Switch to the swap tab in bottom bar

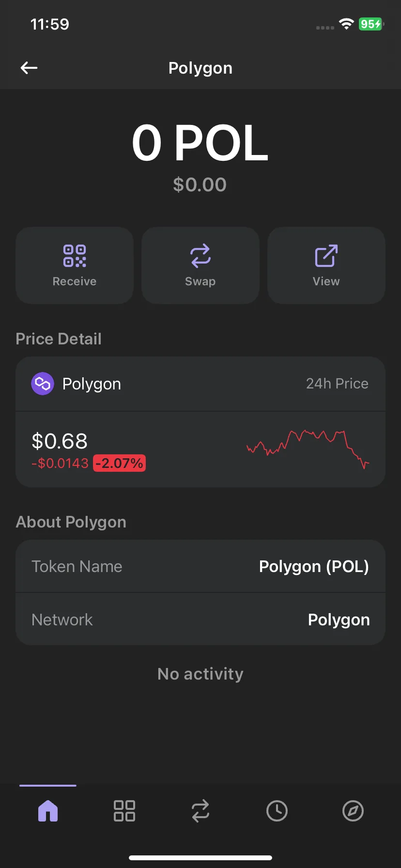tap(200, 811)
